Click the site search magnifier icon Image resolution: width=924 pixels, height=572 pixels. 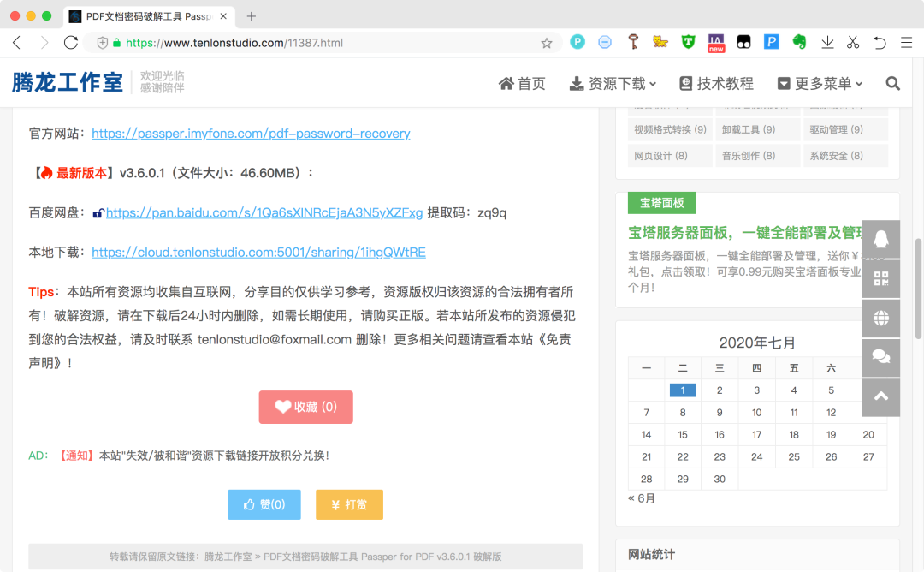tap(892, 83)
